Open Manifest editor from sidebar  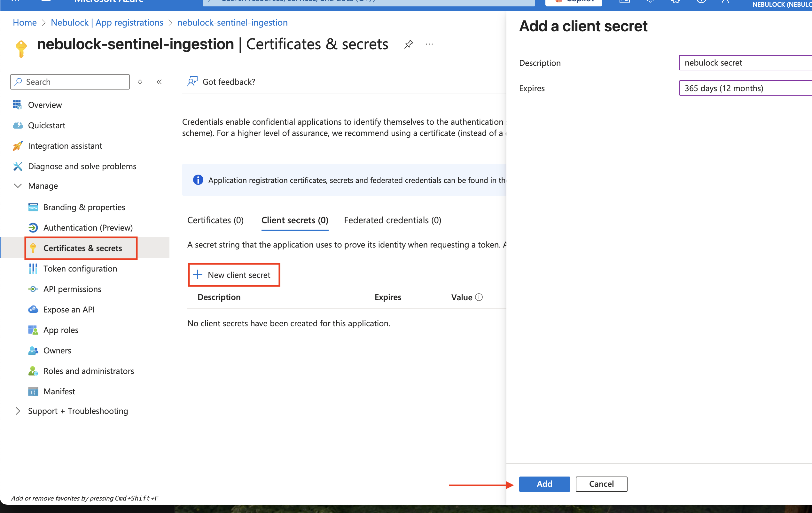pos(59,391)
